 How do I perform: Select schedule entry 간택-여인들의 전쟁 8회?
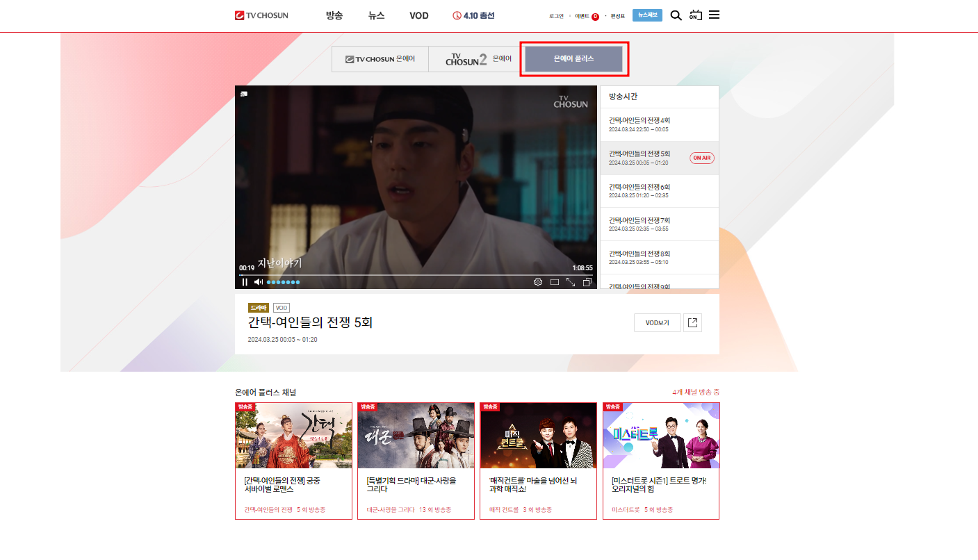(x=660, y=257)
